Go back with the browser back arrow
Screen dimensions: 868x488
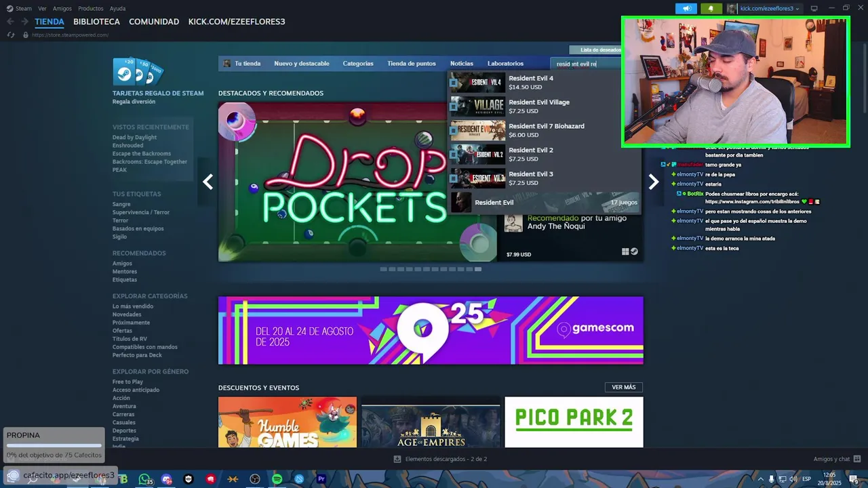[x=10, y=22]
